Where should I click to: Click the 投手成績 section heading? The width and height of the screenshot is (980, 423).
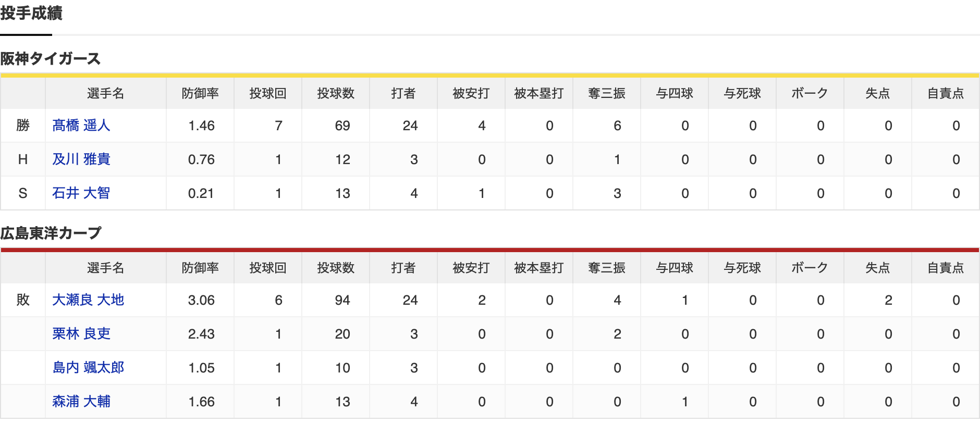[31, 13]
